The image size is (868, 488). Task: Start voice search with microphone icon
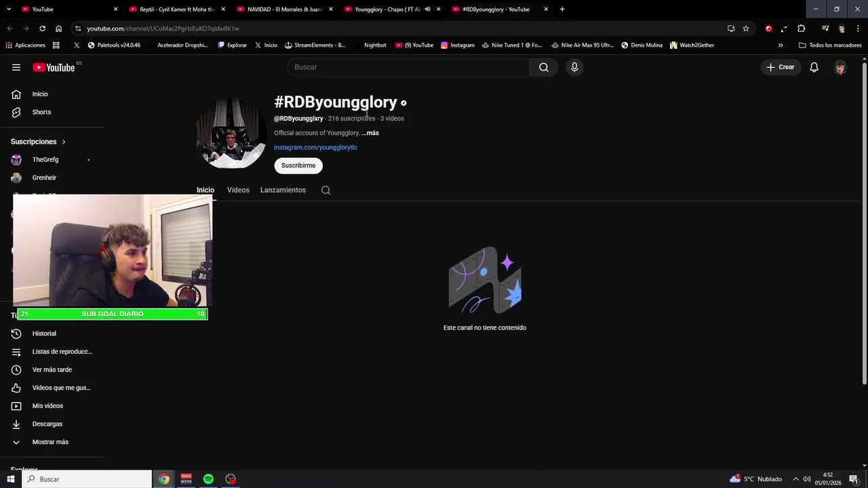click(574, 67)
